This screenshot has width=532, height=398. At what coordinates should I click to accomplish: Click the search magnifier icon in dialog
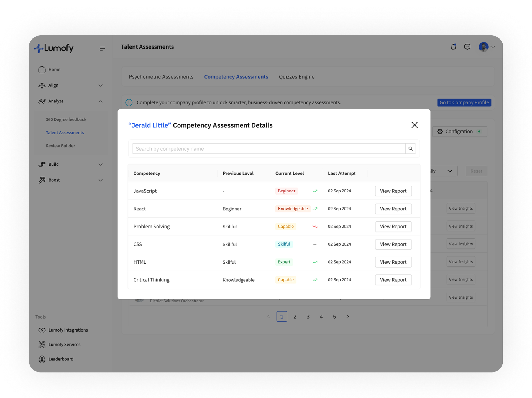point(410,149)
